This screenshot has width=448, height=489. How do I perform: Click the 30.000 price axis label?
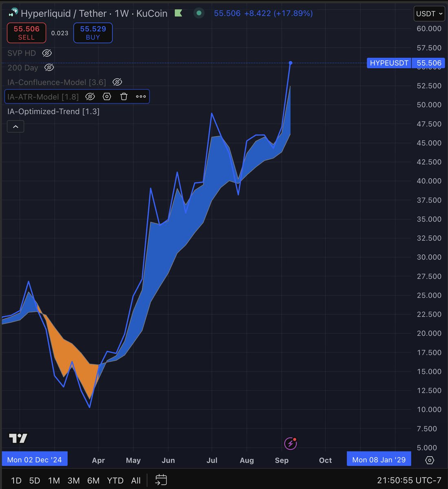[429, 257]
